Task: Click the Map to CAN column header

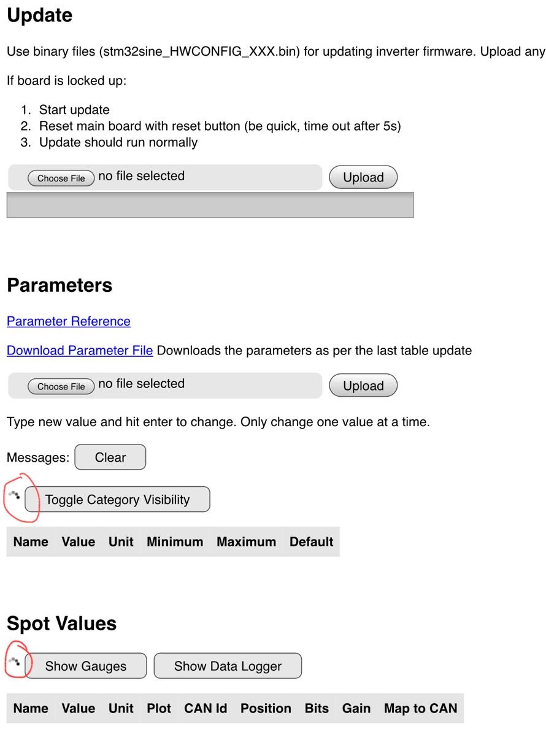Action: pos(421,709)
